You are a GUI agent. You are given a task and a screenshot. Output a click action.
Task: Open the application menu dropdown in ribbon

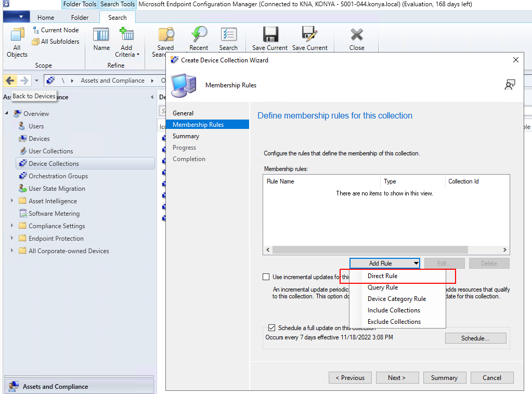pyautogui.click(x=16, y=17)
